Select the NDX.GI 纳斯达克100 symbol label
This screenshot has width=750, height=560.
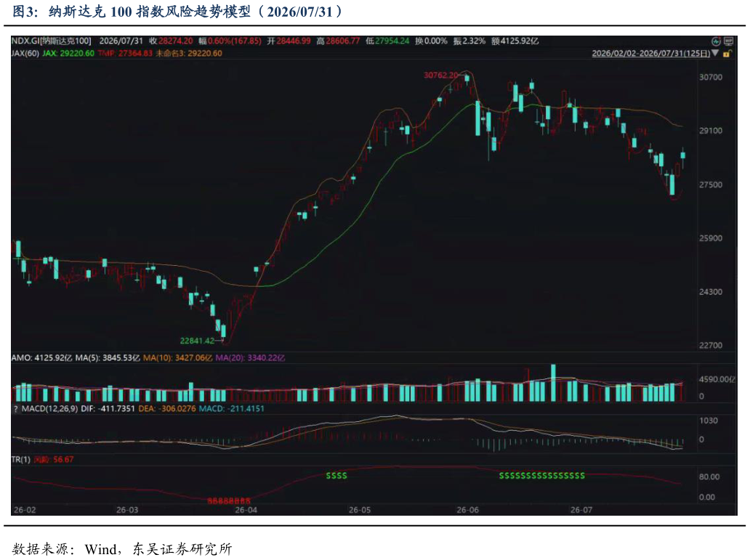pos(51,41)
